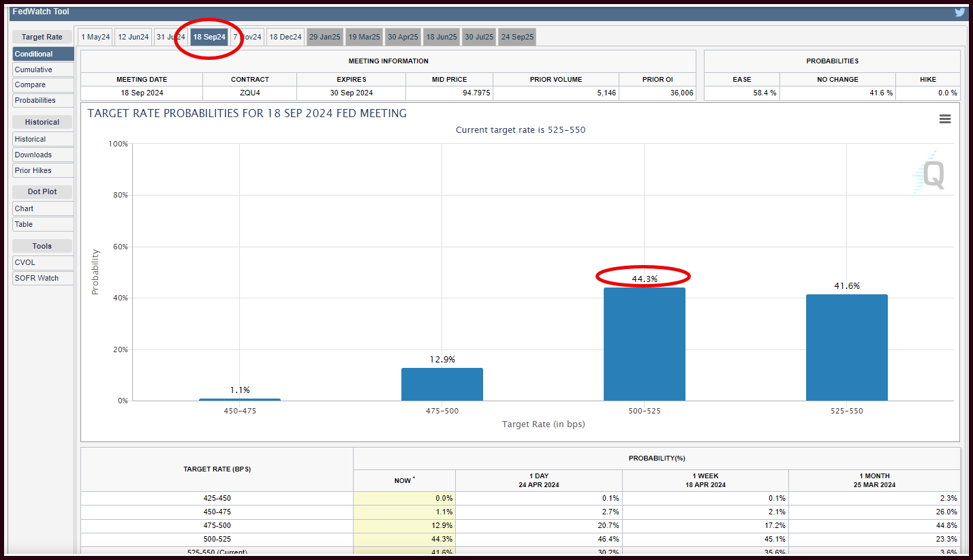Select the 12 Jun24 meeting tab
973x560 pixels.
pos(133,37)
